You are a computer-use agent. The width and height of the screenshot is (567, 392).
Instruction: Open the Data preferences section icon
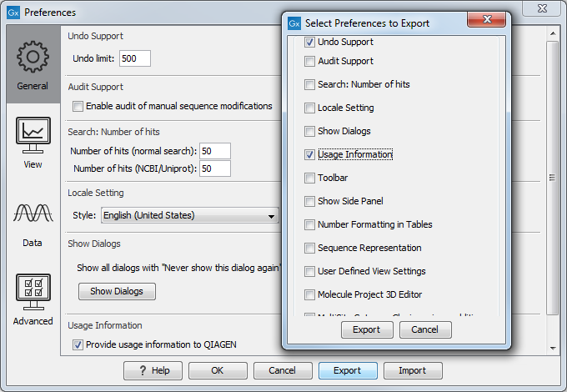click(33, 221)
